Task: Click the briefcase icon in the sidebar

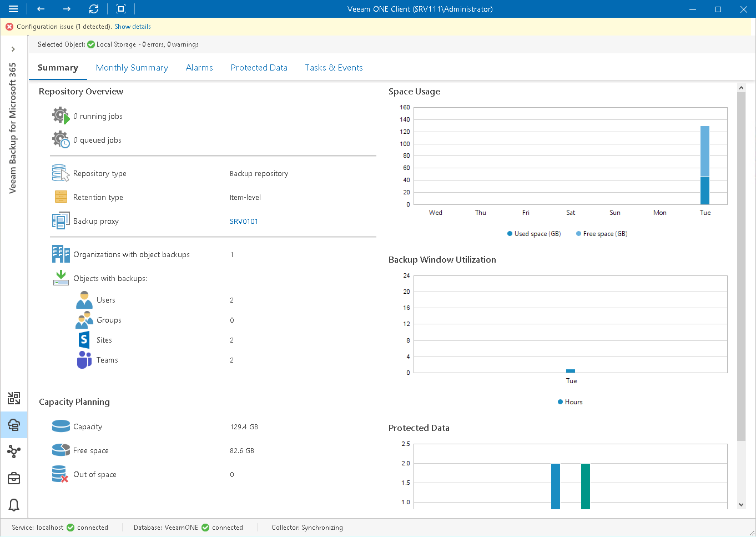Action: point(13,478)
